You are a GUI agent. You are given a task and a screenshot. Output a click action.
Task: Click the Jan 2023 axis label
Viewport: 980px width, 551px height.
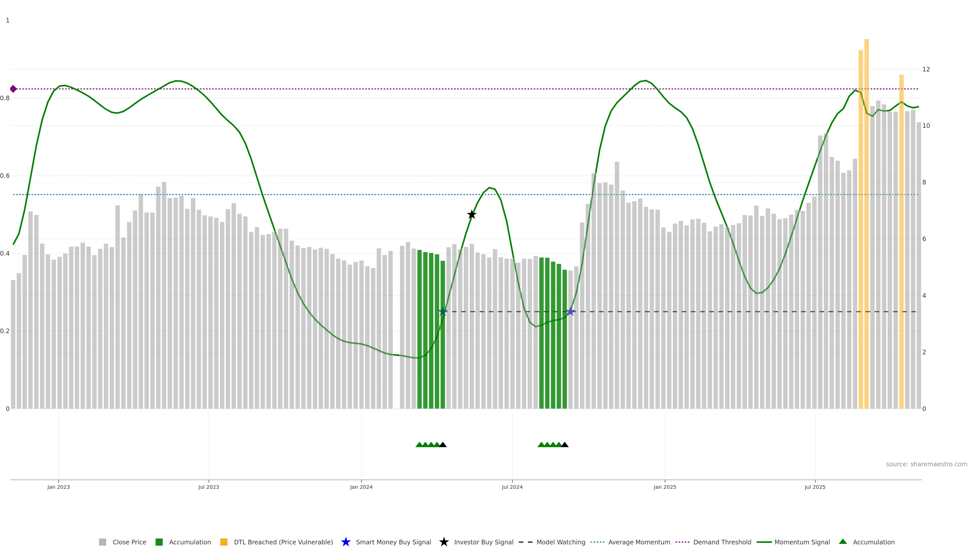[x=59, y=487]
